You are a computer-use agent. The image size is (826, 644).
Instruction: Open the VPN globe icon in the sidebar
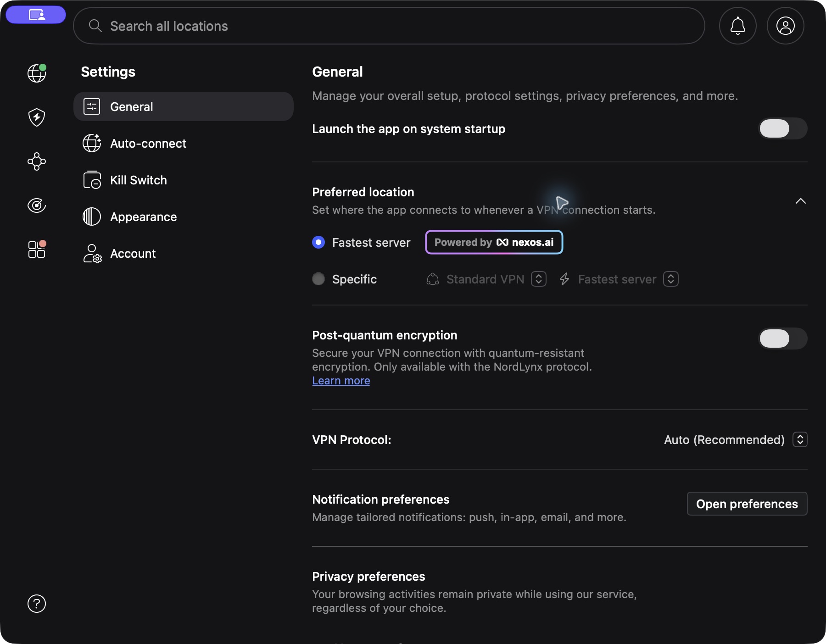click(x=37, y=73)
